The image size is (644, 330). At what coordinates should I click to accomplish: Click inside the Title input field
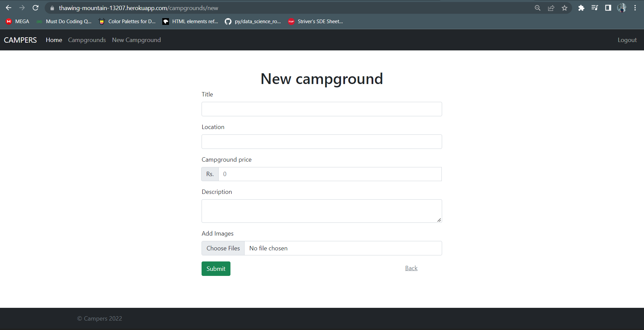pyautogui.click(x=321, y=109)
